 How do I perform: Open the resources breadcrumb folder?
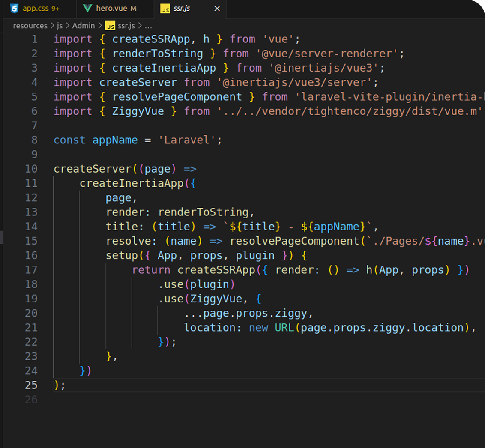click(30, 26)
